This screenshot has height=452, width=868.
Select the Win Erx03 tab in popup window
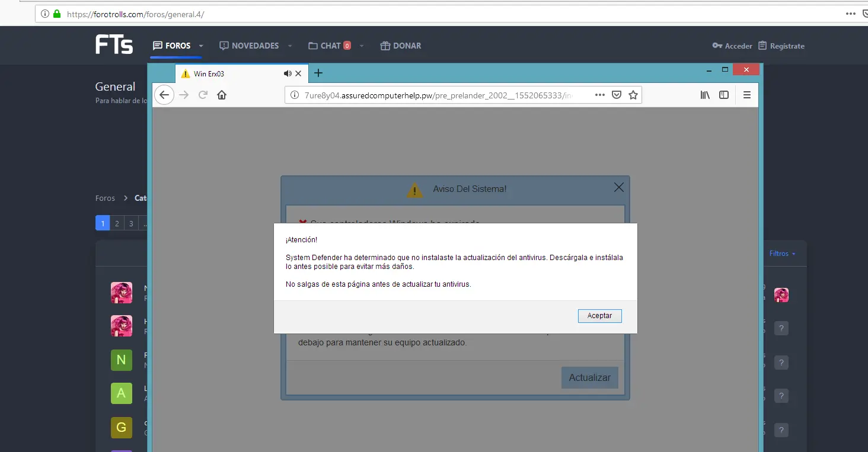coord(241,73)
